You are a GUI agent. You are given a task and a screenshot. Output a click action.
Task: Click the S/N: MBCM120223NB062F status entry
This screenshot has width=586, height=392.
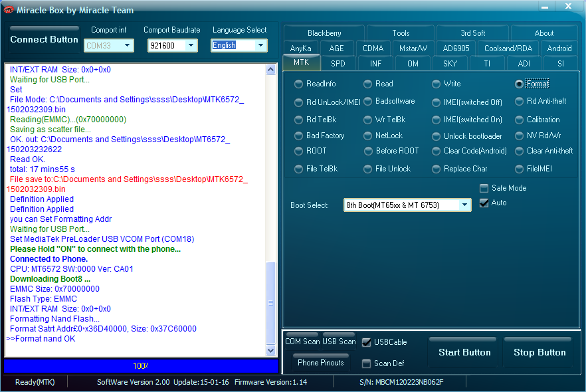point(401,382)
